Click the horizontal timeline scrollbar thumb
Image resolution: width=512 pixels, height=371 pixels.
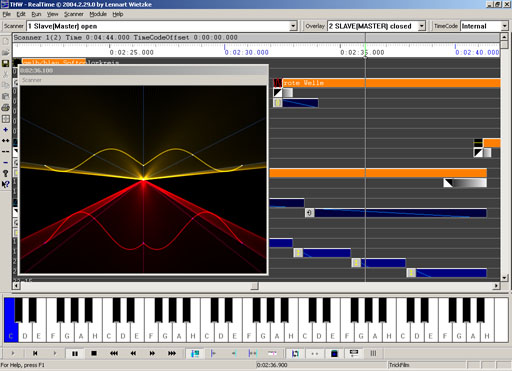point(254,286)
